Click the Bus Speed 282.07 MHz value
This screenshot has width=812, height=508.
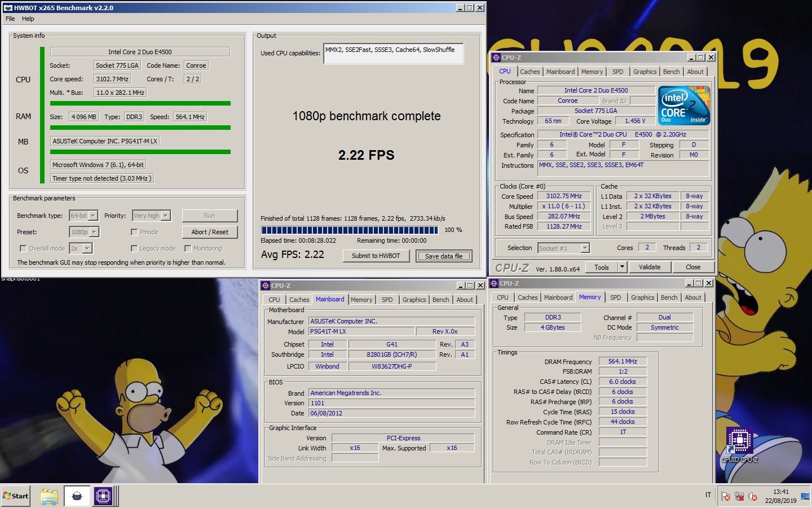[564, 216]
